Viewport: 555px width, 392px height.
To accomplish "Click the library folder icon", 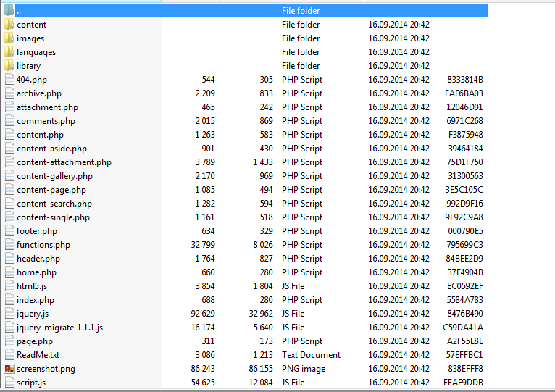I will (x=9, y=66).
